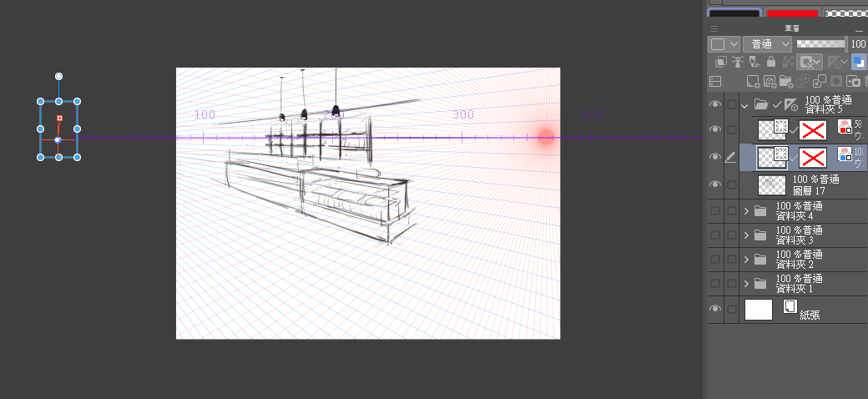Open the palette color dropdown

pyautogui.click(x=724, y=44)
